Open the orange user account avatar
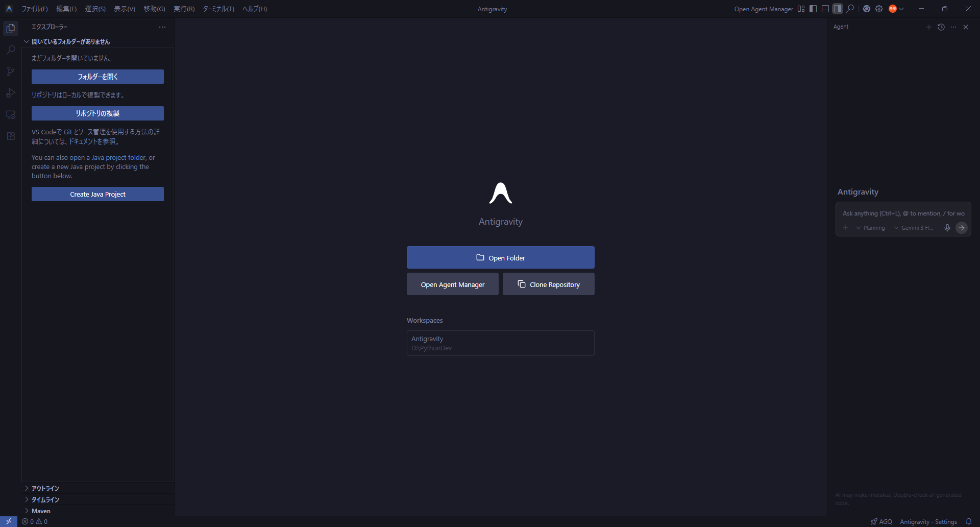 click(x=893, y=9)
